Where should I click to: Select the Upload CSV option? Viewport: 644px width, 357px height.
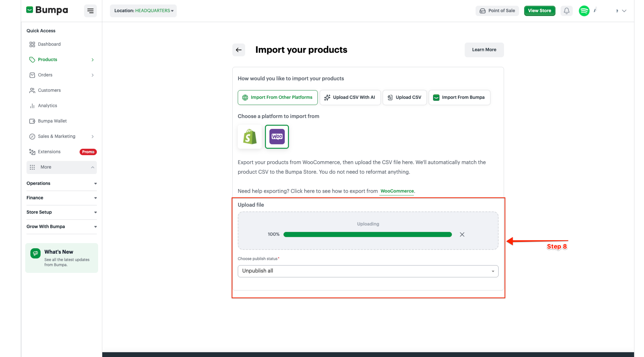(404, 98)
